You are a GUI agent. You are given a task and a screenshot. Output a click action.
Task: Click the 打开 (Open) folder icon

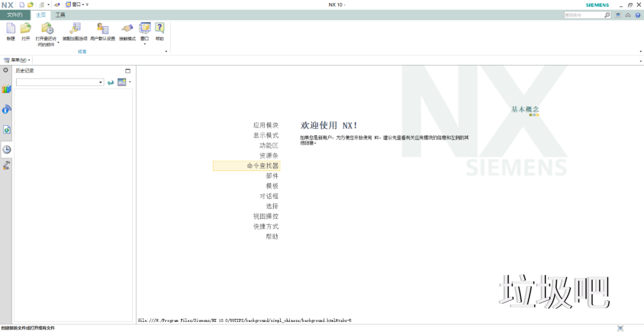[26, 29]
